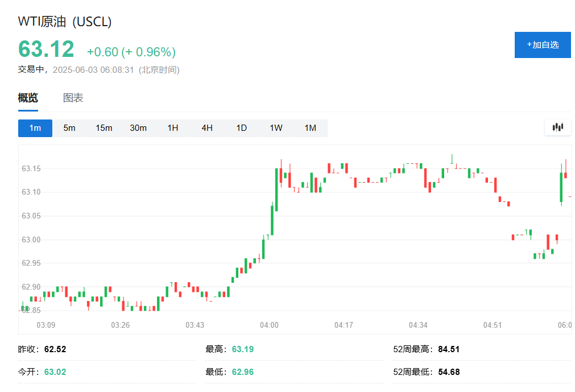
Task: Click the 03:43 time axis label
Action: [x=195, y=325]
